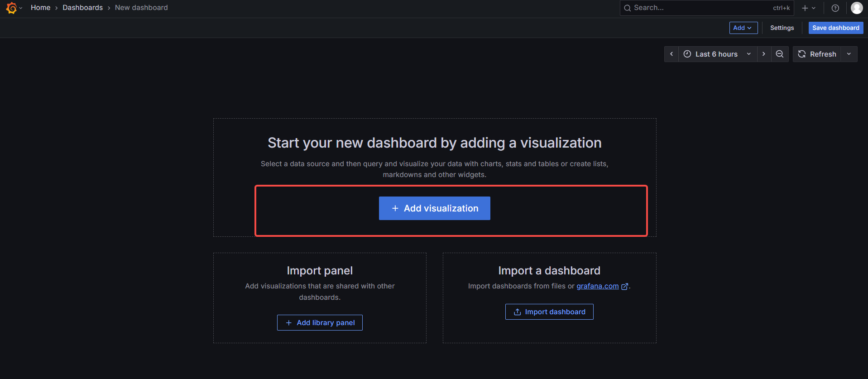Open the user profile avatar
The height and width of the screenshot is (379, 868).
[x=857, y=8]
